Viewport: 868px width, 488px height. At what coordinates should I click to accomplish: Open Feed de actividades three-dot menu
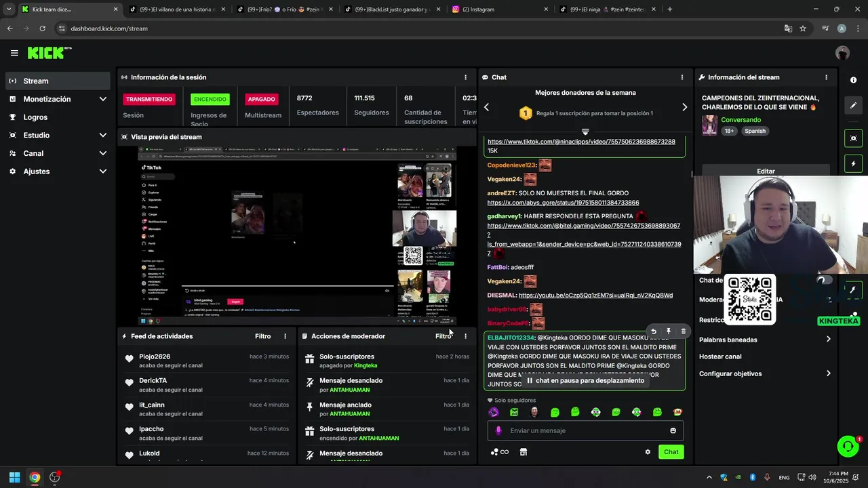285,336
